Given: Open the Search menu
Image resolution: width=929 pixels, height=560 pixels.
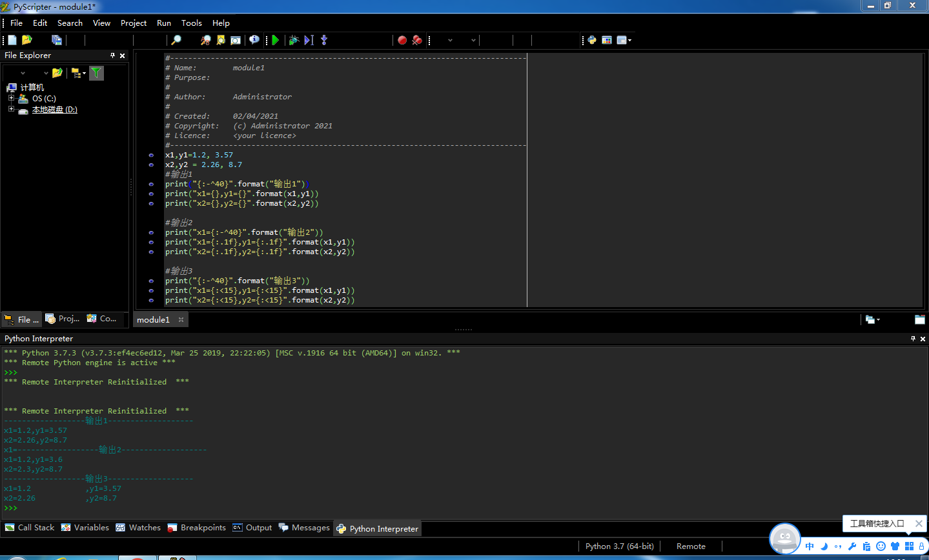Looking at the screenshot, I should pos(70,23).
